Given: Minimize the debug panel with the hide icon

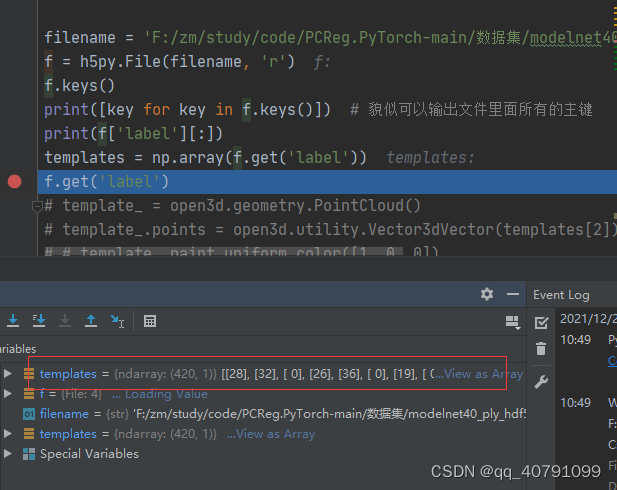Looking at the screenshot, I should [513, 294].
